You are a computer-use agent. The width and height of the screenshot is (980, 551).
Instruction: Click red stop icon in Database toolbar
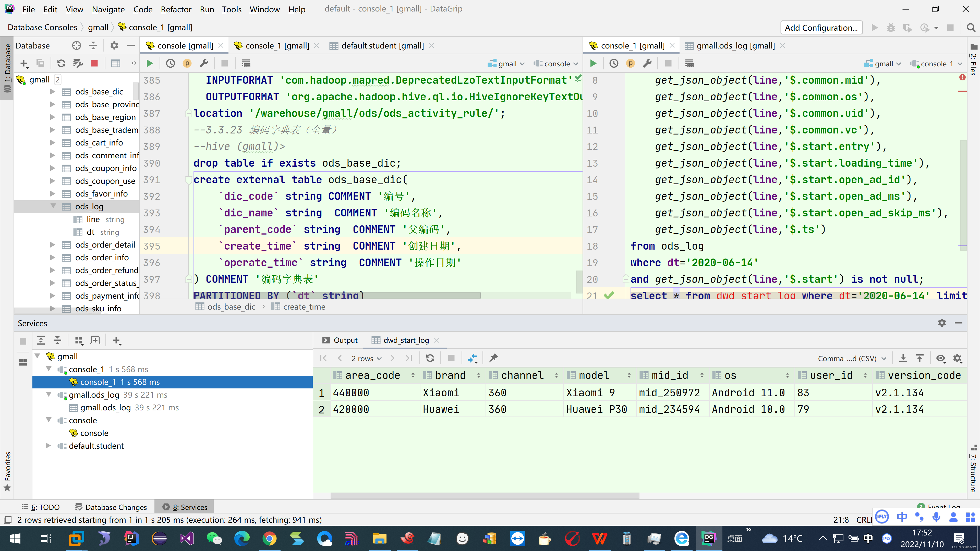[94, 64]
